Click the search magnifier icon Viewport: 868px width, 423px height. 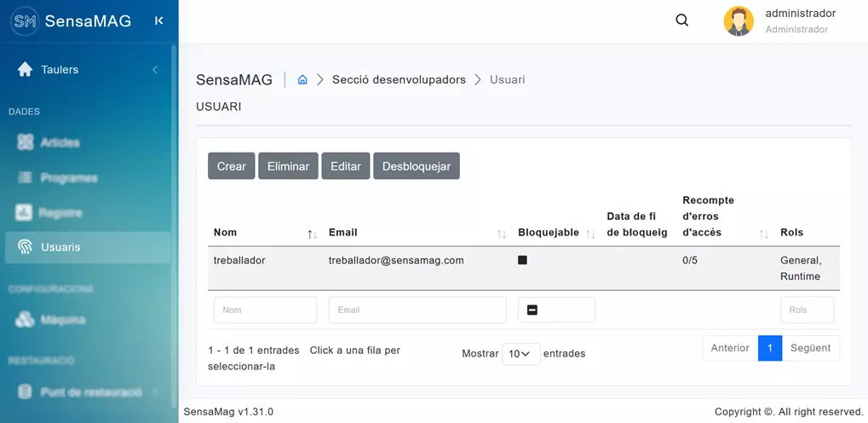pyautogui.click(x=681, y=20)
